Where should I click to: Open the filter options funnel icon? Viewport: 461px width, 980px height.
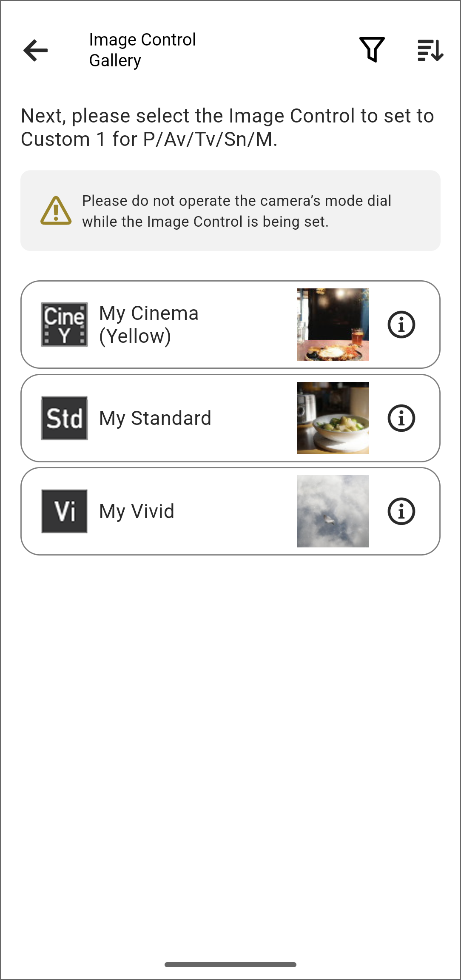coord(372,50)
